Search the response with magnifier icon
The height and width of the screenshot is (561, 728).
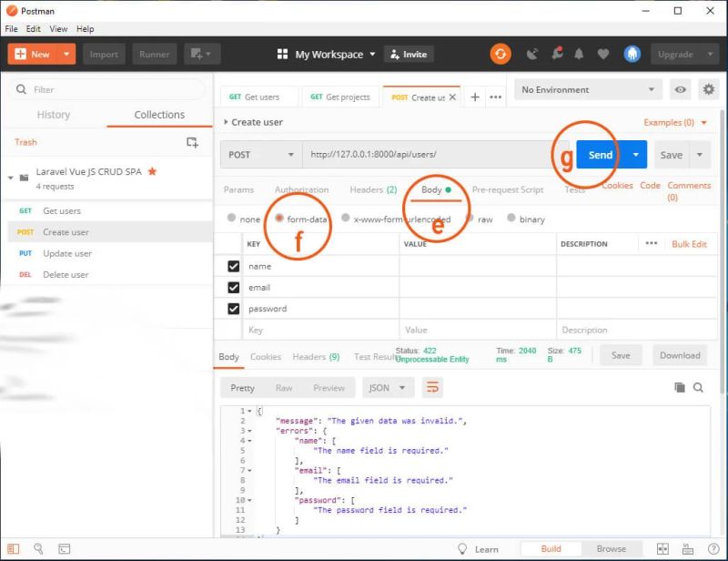pyautogui.click(x=698, y=387)
